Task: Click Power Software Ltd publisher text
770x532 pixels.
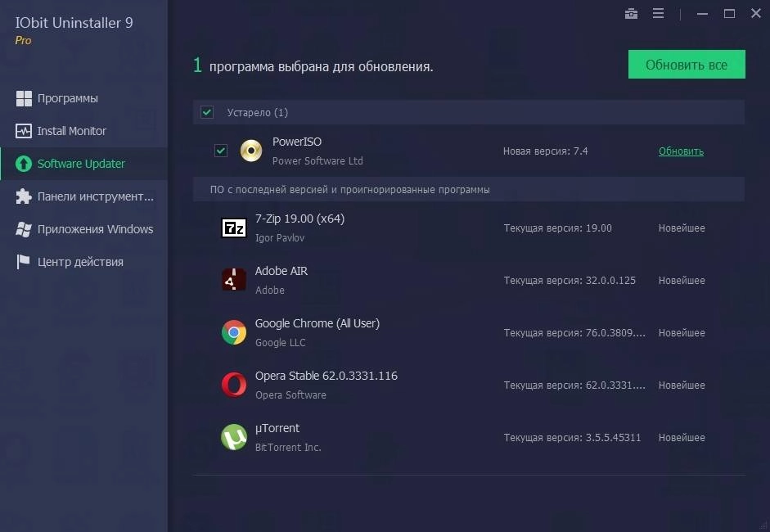Action: click(x=317, y=160)
